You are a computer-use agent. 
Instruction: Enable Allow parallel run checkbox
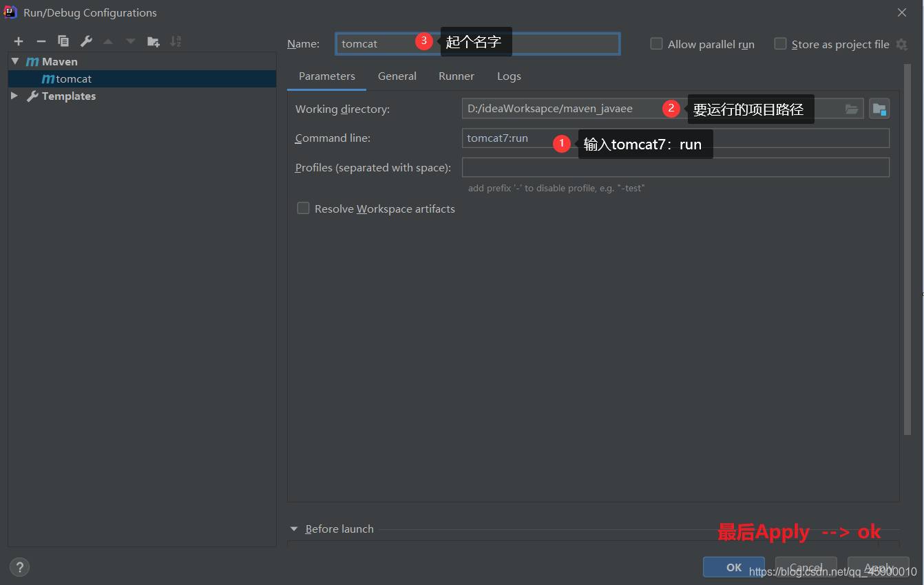[657, 44]
